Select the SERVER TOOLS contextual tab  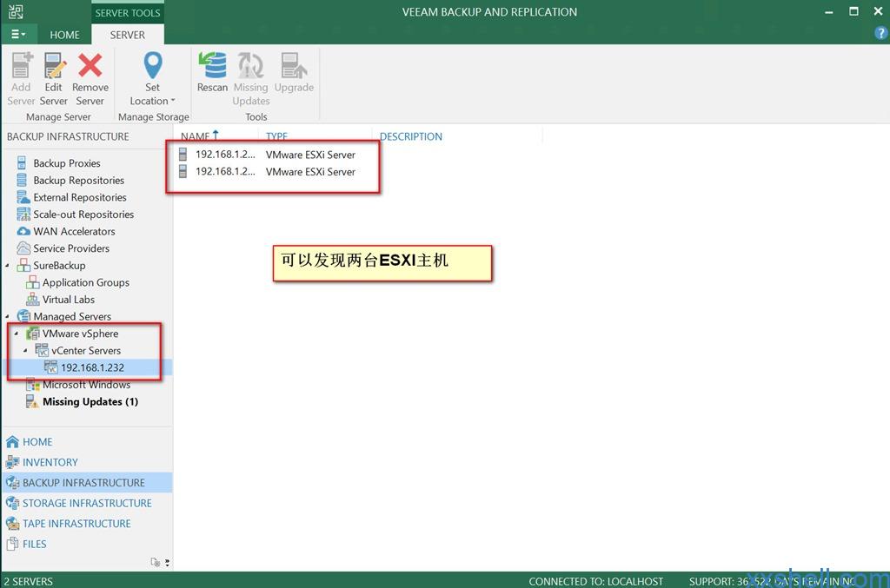(128, 12)
